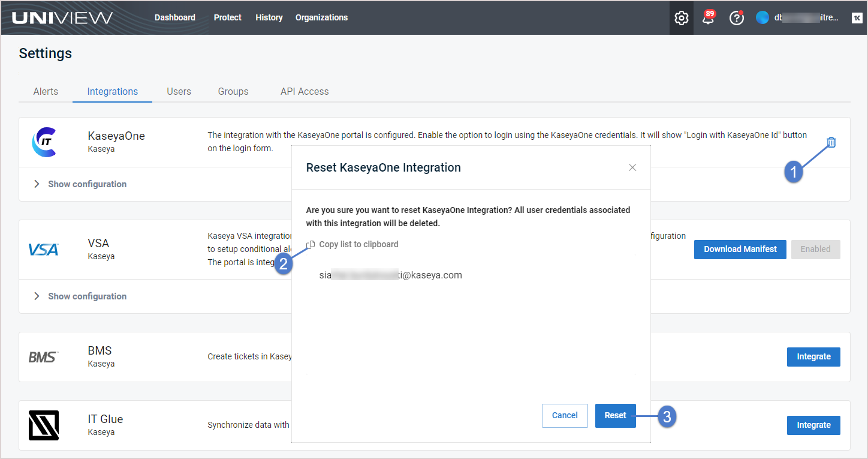The image size is (868, 459).
Task: Click the 'Are you sure' confirmation text
Action: [x=468, y=217]
